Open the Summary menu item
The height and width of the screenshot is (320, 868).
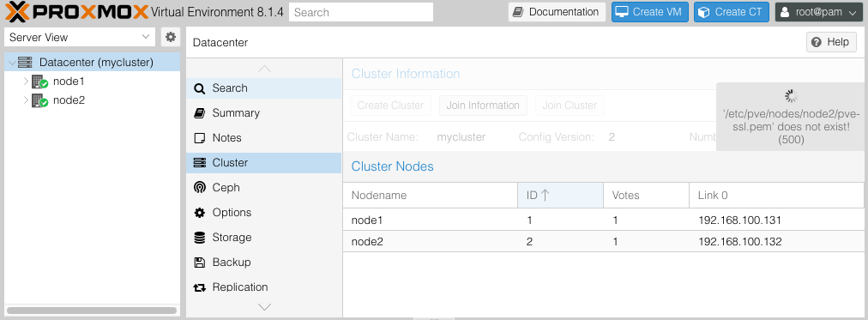263,113
